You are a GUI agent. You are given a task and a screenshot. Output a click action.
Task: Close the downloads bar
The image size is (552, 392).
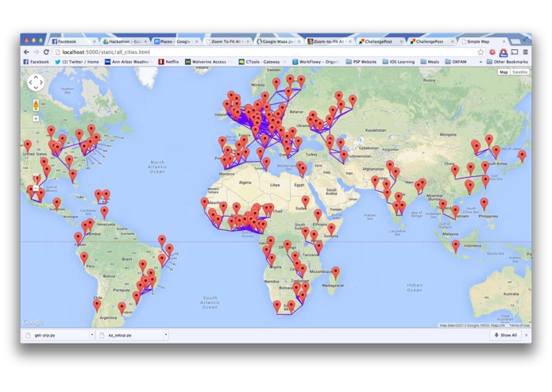(x=527, y=336)
